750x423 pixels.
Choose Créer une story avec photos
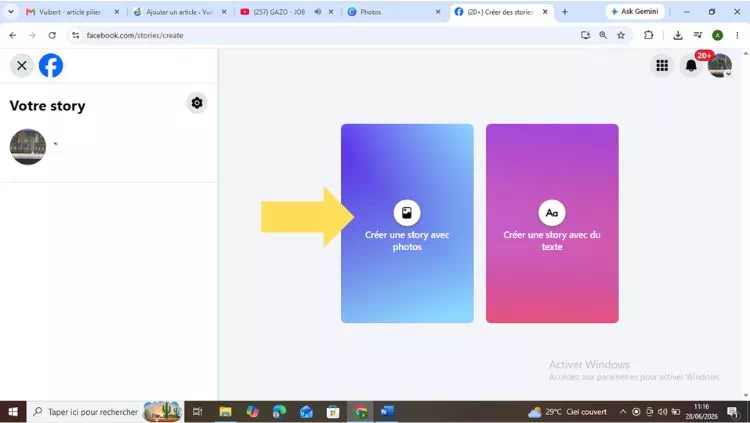click(407, 223)
